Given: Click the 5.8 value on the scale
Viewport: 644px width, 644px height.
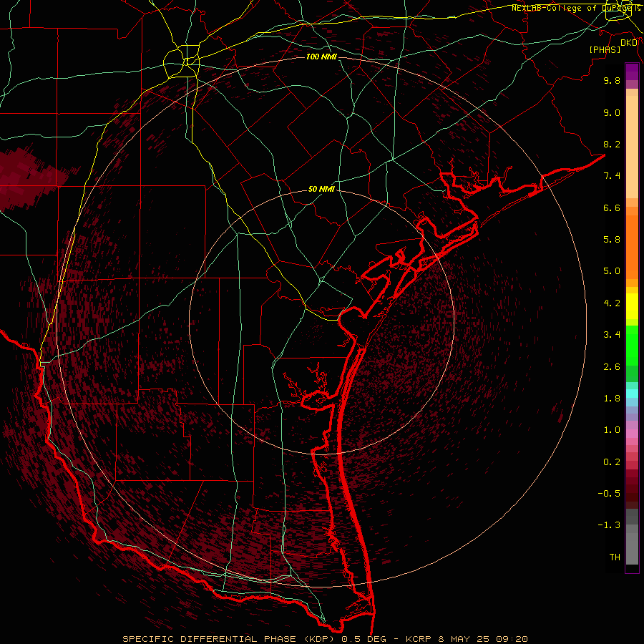Looking at the screenshot, I should [612, 240].
